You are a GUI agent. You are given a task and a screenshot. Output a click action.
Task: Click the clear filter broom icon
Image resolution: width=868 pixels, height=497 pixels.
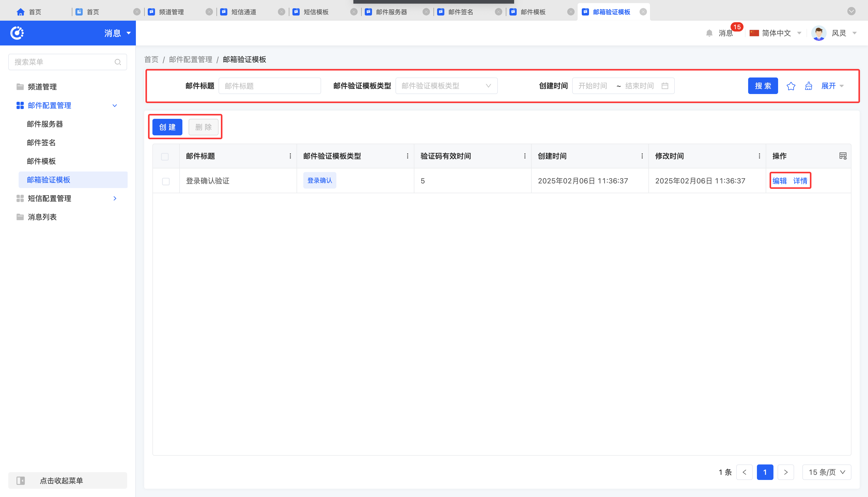808,86
